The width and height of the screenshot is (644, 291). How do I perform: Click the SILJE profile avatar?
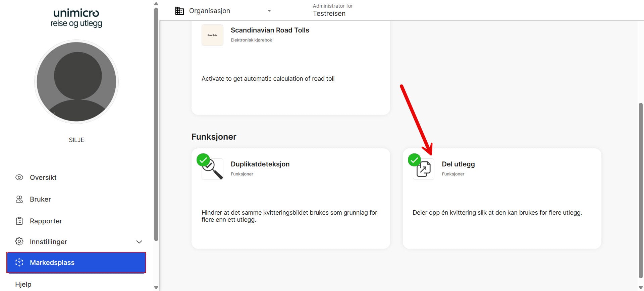tap(76, 82)
